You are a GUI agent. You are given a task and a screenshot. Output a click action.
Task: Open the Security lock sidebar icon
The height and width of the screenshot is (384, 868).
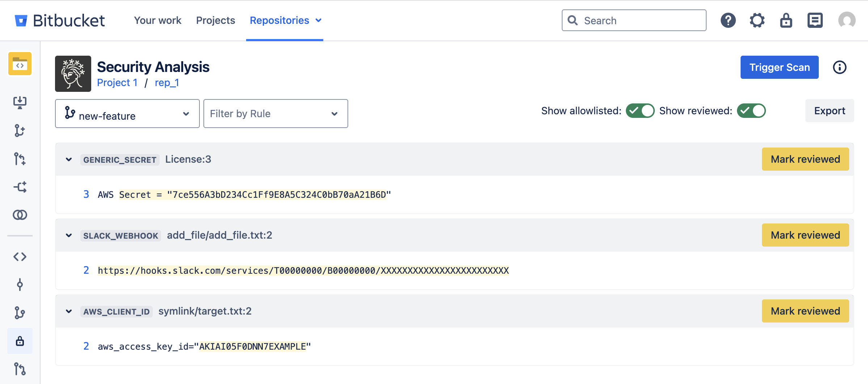click(x=20, y=341)
